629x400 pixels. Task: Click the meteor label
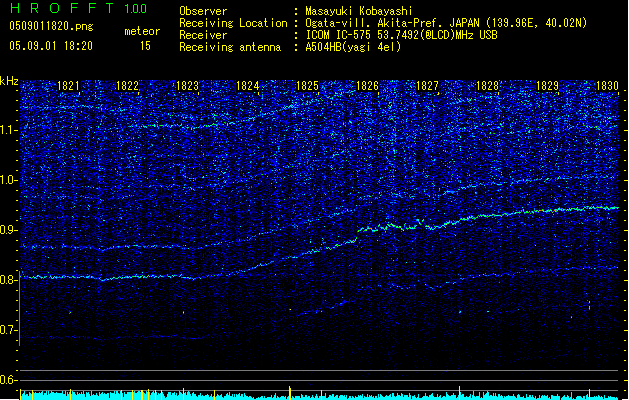pos(142,31)
